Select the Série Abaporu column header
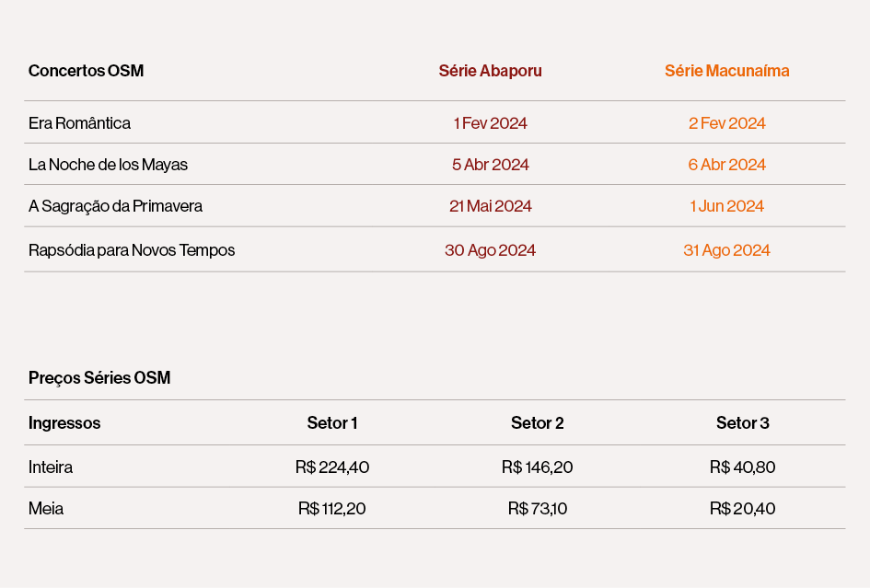Image resolution: width=870 pixels, height=588 pixels. tap(490, 71)
